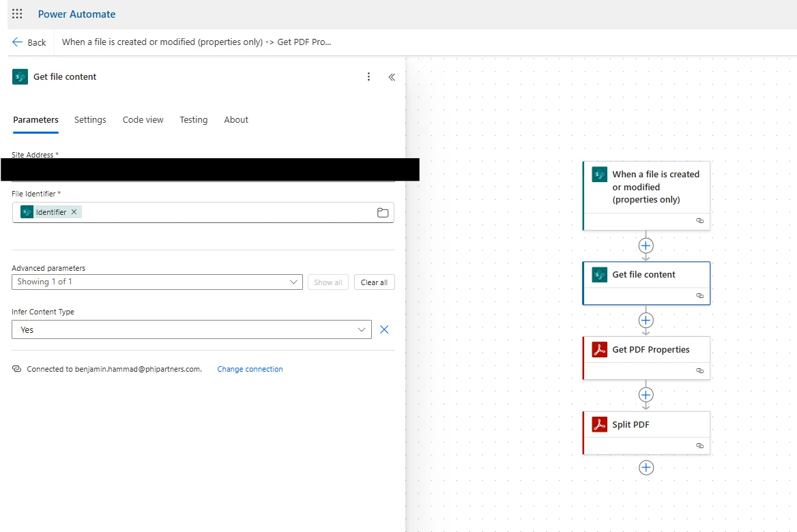Select the Split PDF action card
The image size is (797, 532).
click(646, 433)
